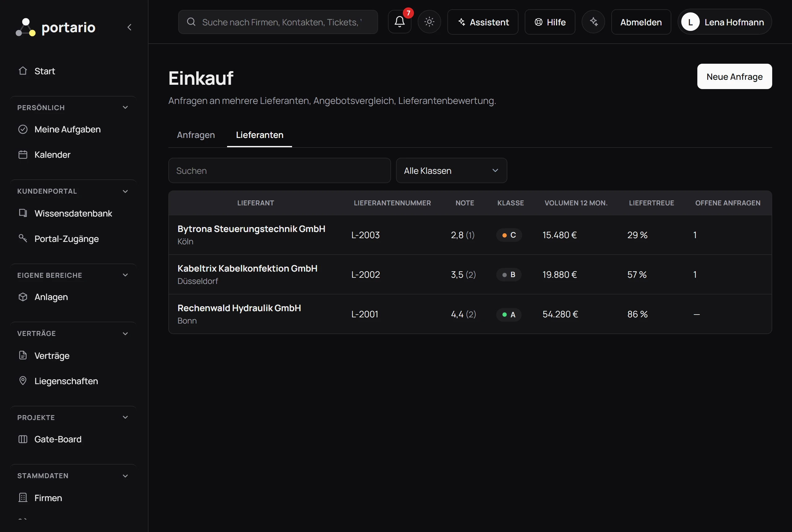The width and height of the screenshot is (792, 532).
Task: Open the Alle Klassen dropdown
Action: [451, 170]
